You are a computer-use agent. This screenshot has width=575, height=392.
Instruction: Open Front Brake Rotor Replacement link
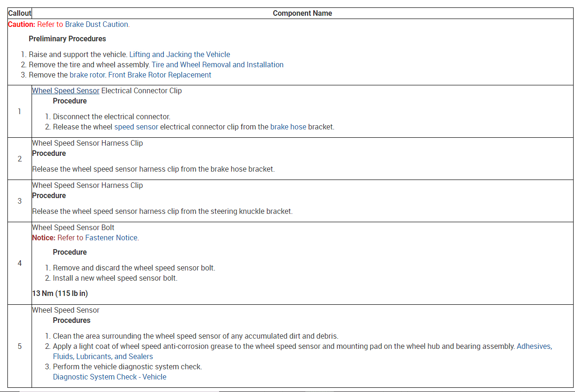click(160, 75)
